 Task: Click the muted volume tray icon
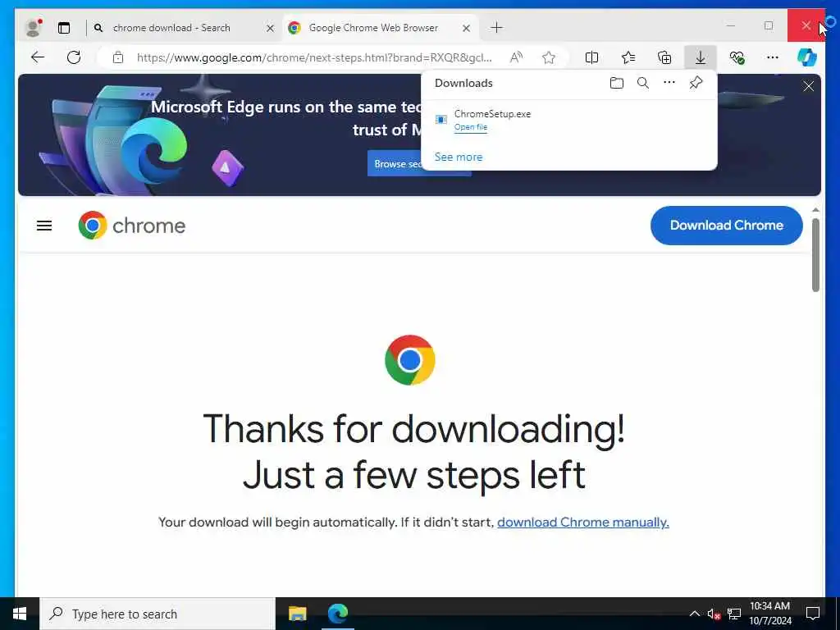(x=714, y=614)
